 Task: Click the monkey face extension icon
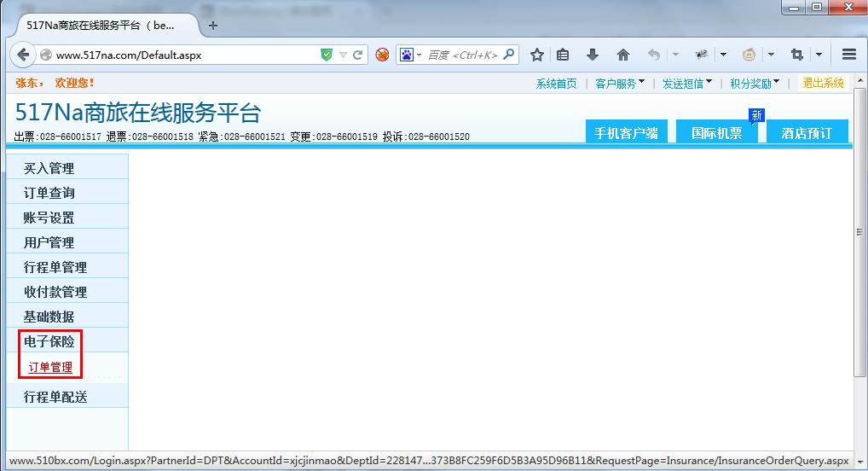coord(749,55)
